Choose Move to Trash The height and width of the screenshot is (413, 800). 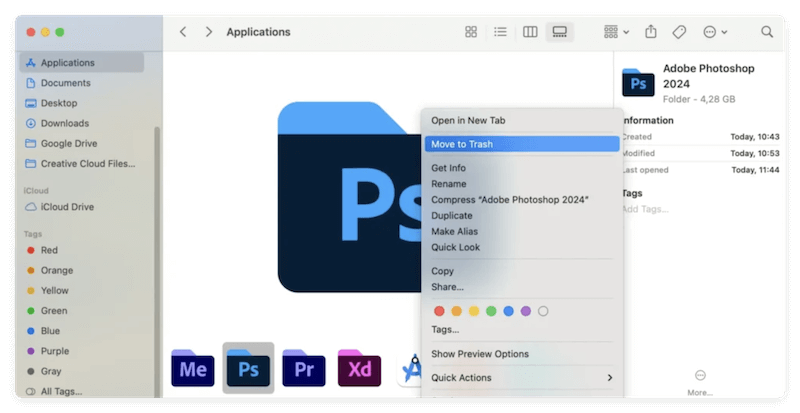[x=522, y=144]
